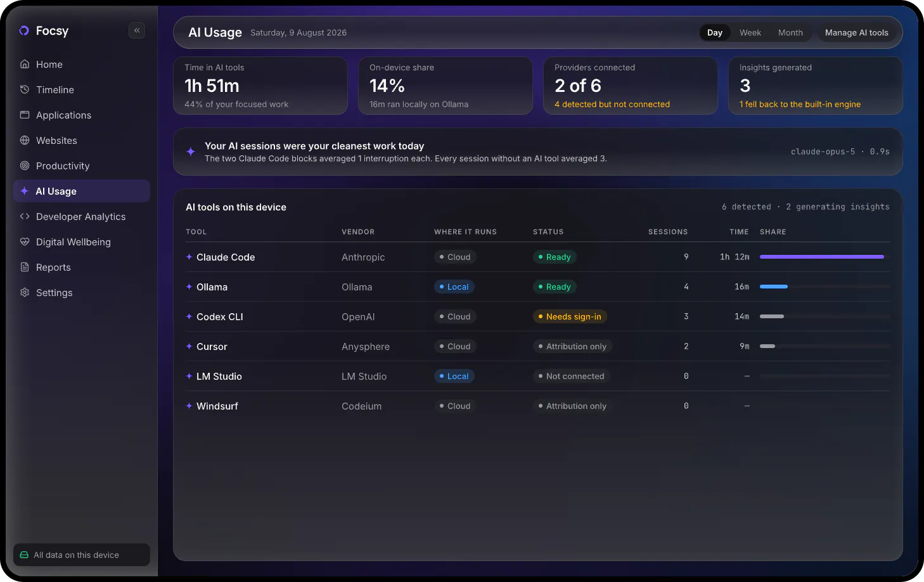924x582 pixels.
Task: Click the Attribution only status for Windsurf
Action: [x=572, y=406]
